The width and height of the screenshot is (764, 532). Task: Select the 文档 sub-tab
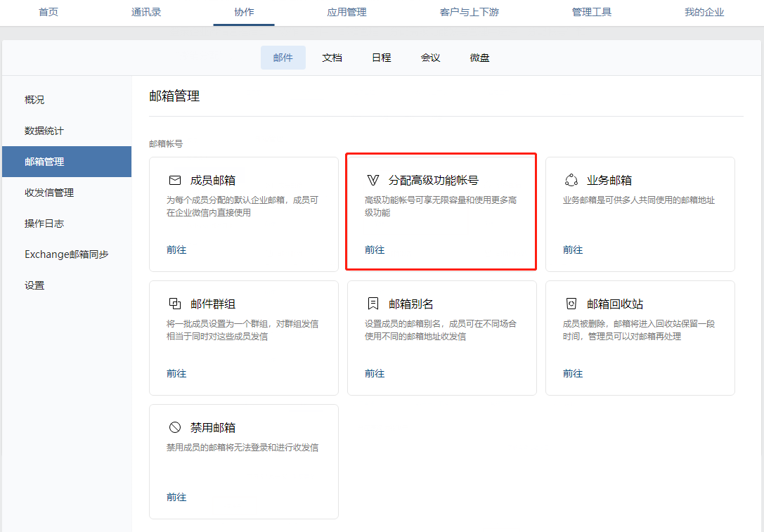pyautogui.click(x=332, y=58)
